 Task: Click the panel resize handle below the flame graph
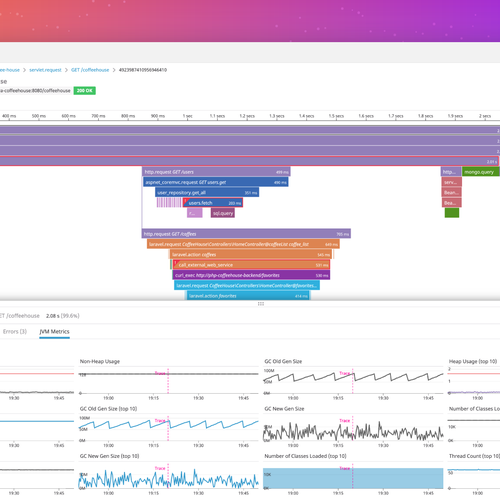pyautogui.click(x=261, y=304)
